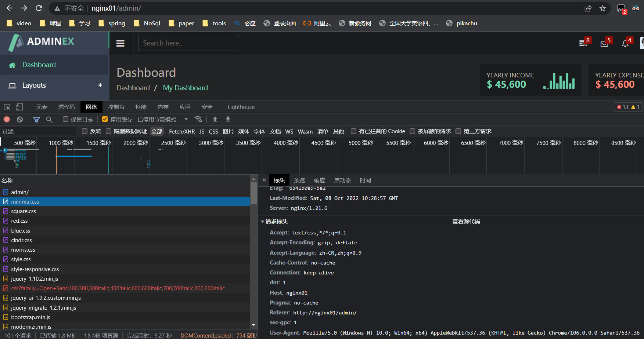The height and width of the screenshot is (339, 644).
Task: Switch to the 元素 DevTools tab
Action: [x=42, y=107]
